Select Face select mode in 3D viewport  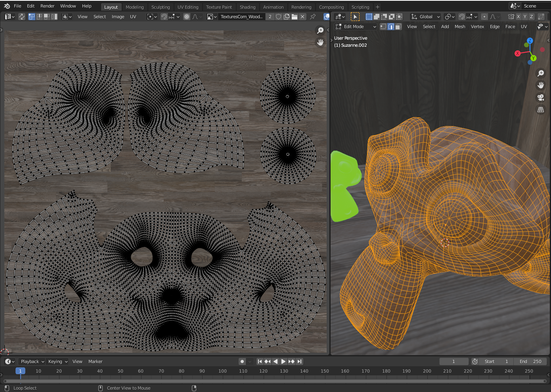pyautogui.click(x=398, y=27)
